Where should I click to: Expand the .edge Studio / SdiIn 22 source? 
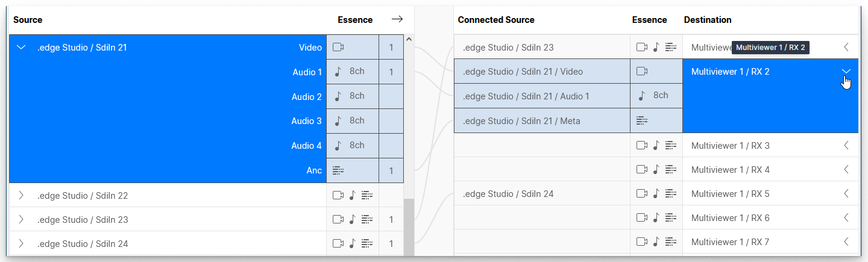[22, 195]
